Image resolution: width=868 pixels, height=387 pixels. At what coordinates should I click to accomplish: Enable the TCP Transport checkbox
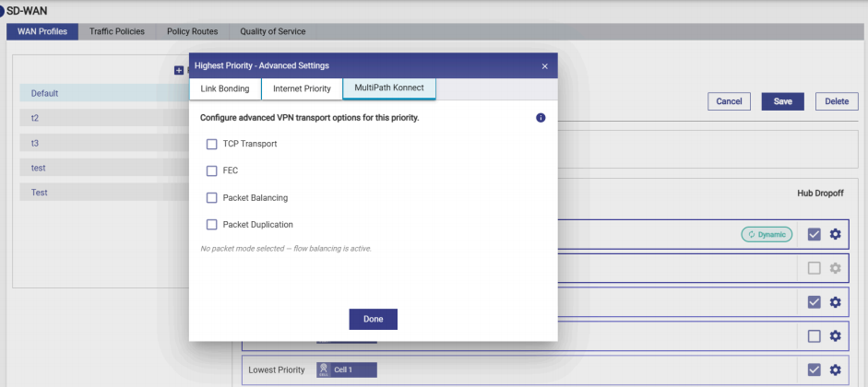click(x=211, y=144)
